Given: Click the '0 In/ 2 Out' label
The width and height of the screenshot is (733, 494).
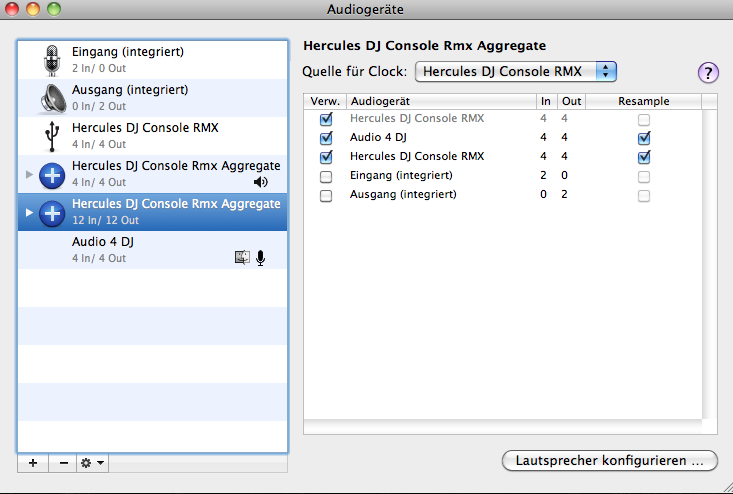Looking at the screenshot, I should coord(99,106).
